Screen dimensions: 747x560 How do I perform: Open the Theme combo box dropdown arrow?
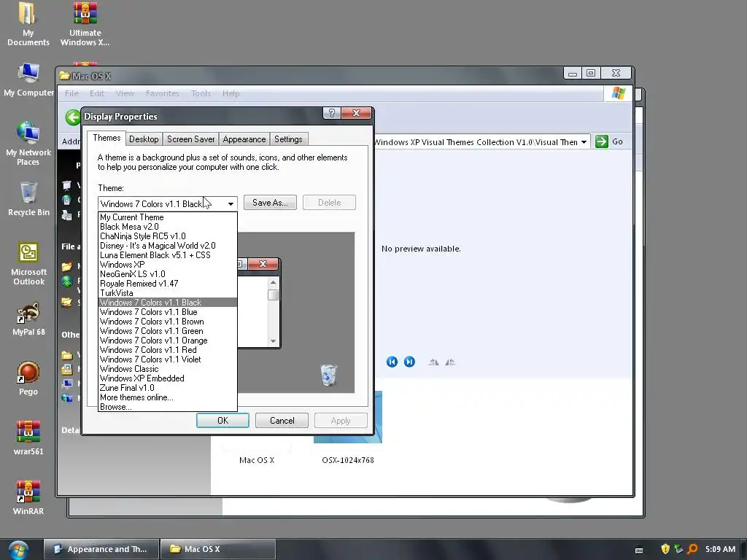[231, 204]
